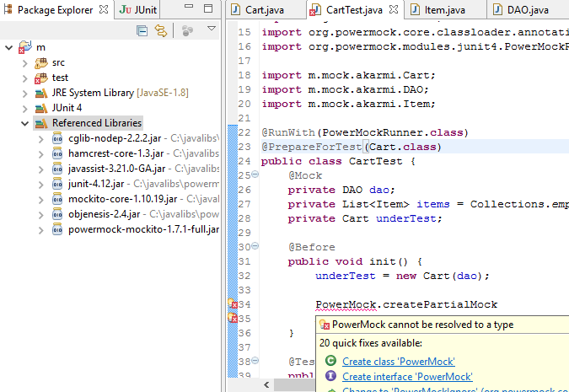Fold the @Mock block at line 25

click(x=255, y=175)
